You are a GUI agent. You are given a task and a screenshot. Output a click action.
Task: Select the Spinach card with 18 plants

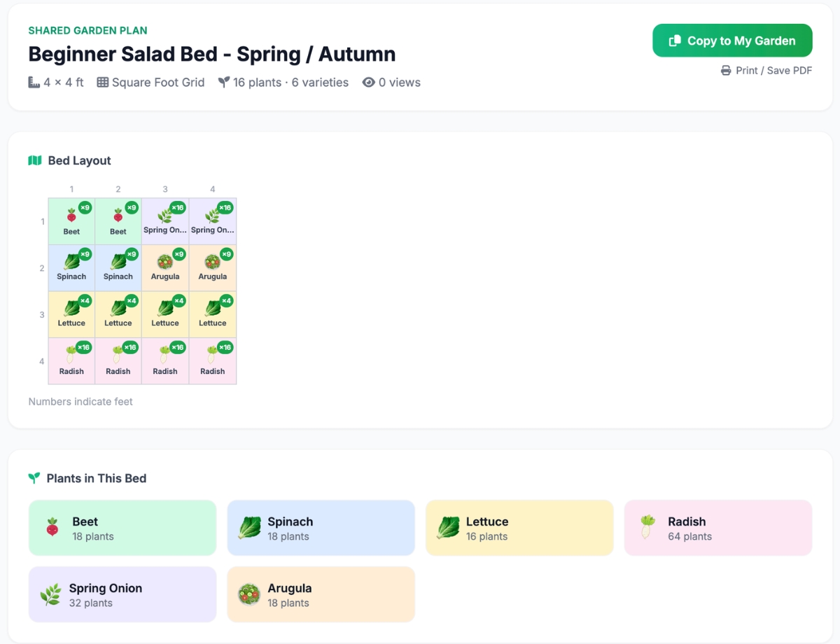point(321,528)
